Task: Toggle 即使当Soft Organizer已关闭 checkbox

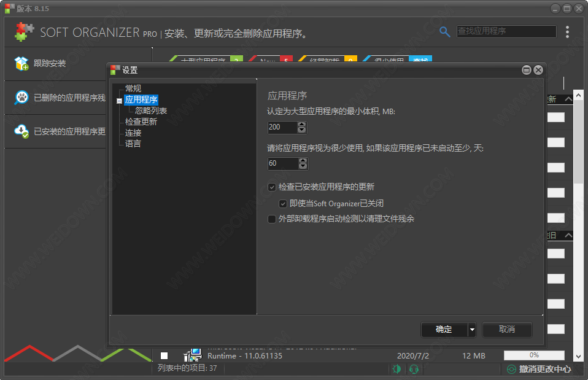Action: (x=283, y=203)
